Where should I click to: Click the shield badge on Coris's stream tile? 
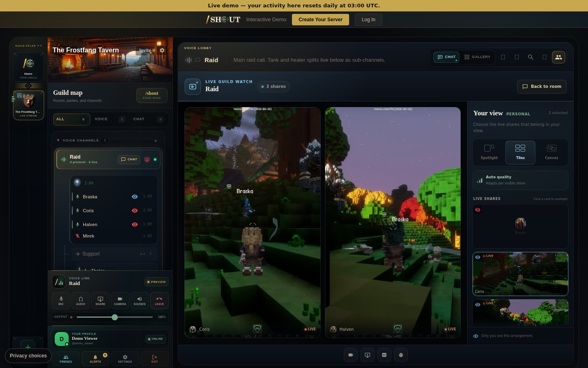click(x=257, y=329)
